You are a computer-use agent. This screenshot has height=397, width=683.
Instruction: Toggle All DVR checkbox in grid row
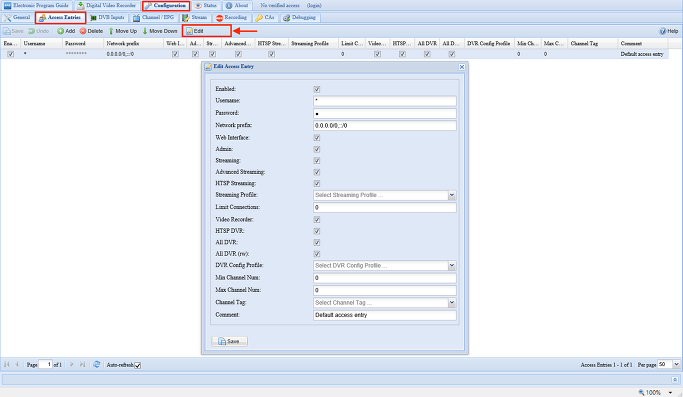(427, 54)
